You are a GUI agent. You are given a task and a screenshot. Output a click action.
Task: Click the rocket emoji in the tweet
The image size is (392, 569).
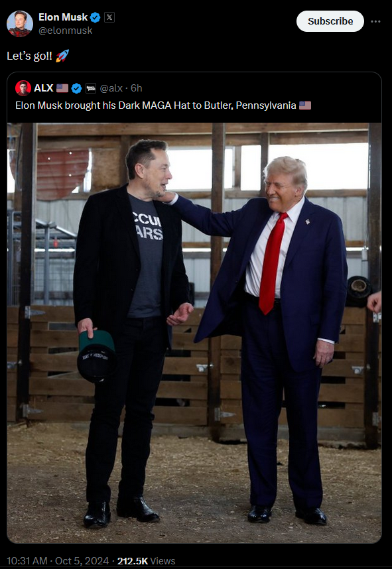[x=62, y=56]
